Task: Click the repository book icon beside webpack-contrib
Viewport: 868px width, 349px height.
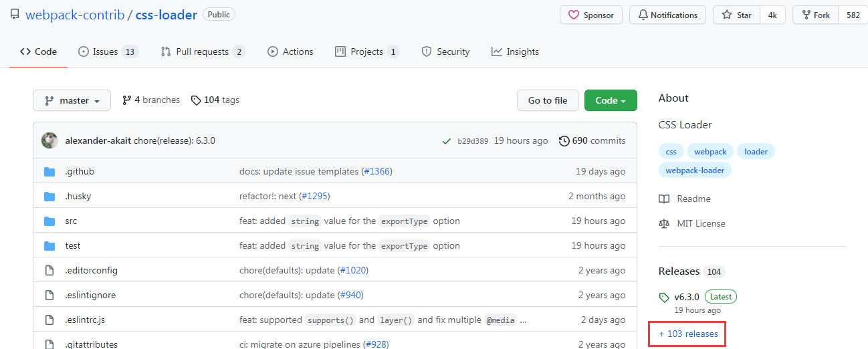Action: coord(15,15)
